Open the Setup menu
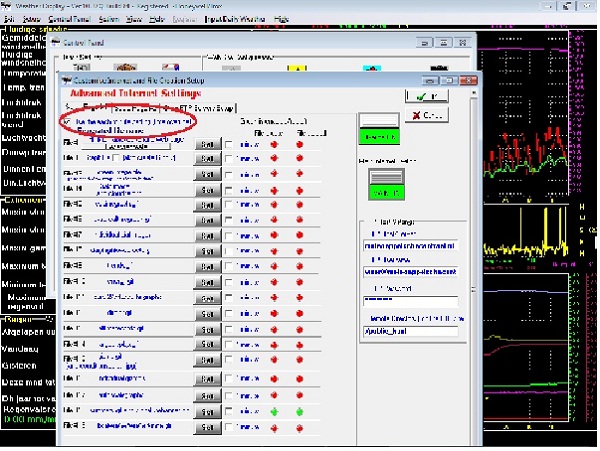 pos(32,19)
